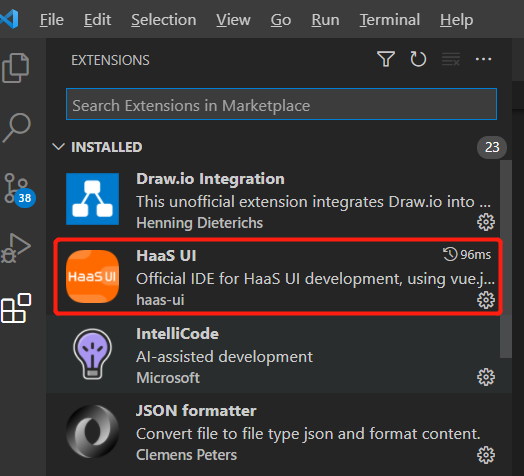Open the Explorer view in activity bar
This screenshot has height=476, width=524.
click(x=16, y=68)
